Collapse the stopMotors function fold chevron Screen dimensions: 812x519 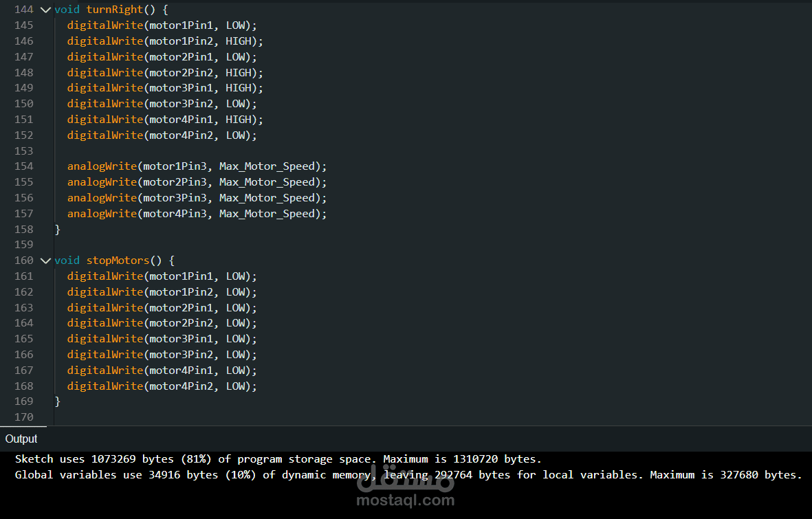[x=45, y=261]
